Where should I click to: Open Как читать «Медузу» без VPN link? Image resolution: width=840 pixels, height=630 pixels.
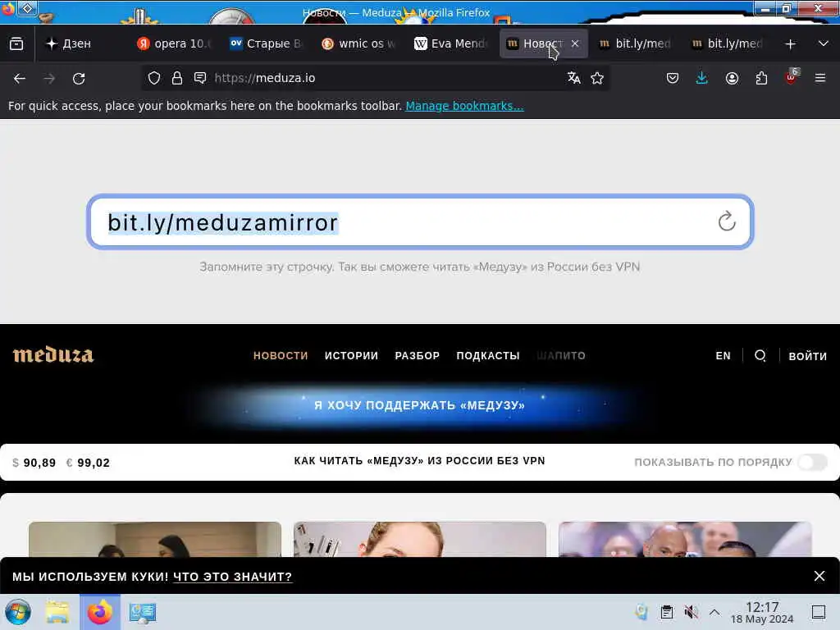(419, 461)
